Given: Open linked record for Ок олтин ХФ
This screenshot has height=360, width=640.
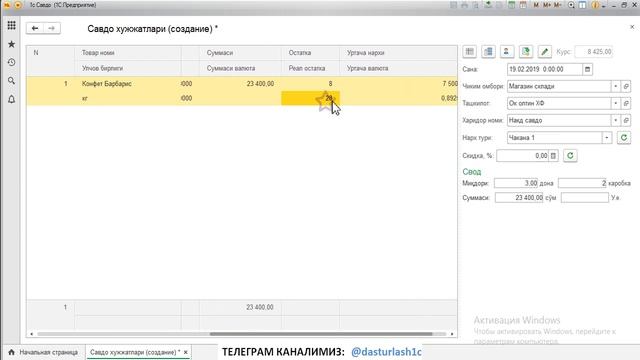Looking at the screenshot, I should 626,104.
